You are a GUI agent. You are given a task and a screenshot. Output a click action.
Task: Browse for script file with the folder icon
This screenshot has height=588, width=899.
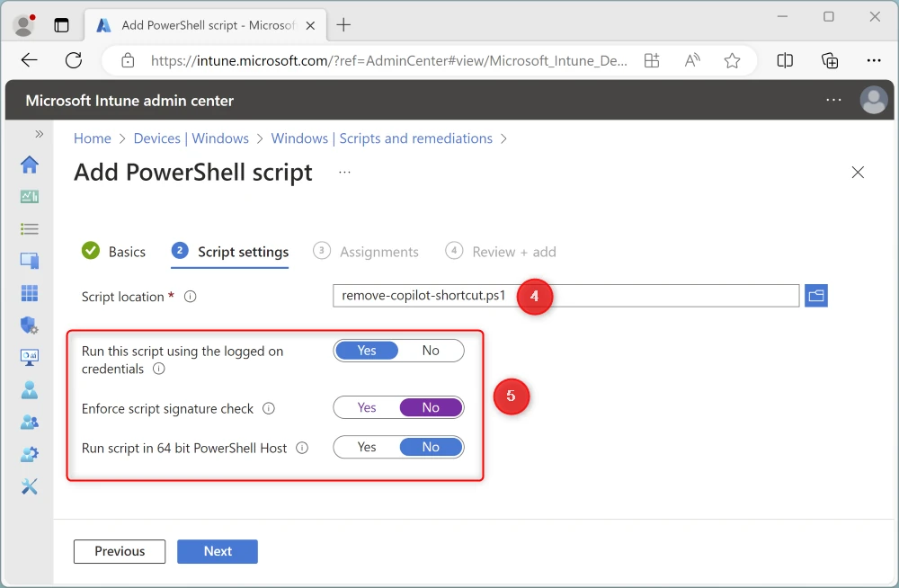coord(816,296)
